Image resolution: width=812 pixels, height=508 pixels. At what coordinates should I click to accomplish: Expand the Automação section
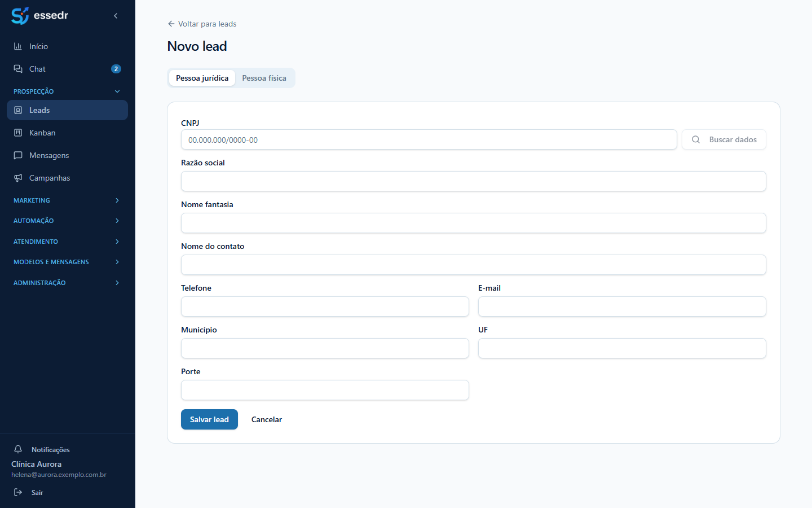67,221
